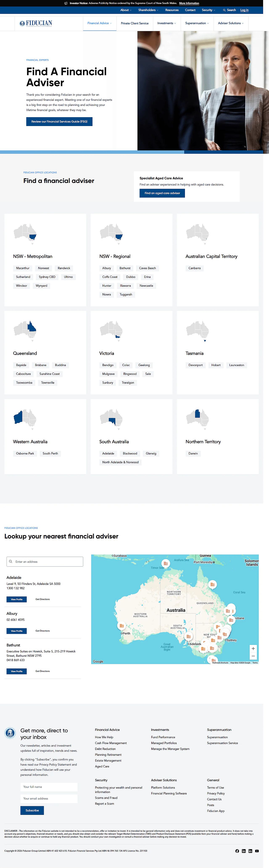Click the lion crest icon in the footer

click(x=10, y=733)
